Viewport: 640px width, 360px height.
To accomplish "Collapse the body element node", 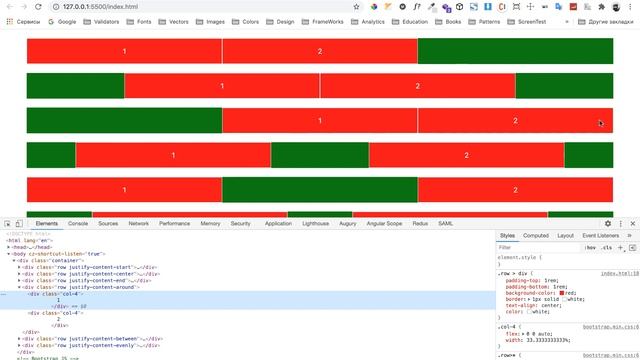I will click(9, 254).
